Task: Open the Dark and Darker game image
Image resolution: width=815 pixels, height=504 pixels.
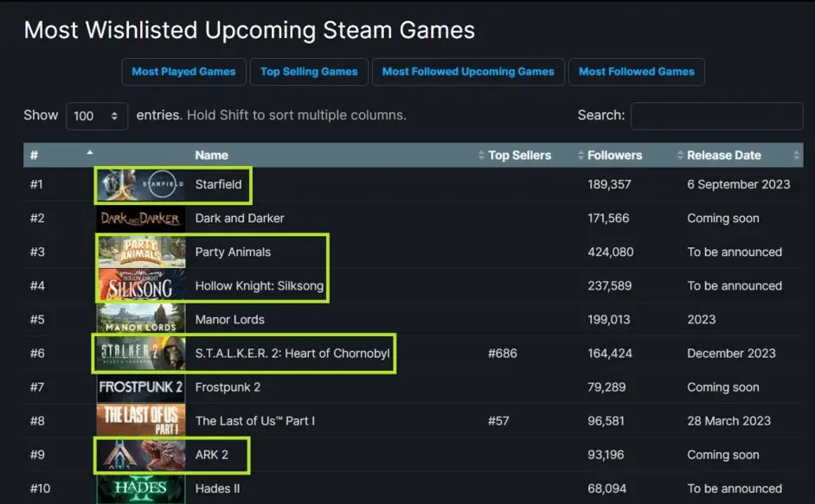Action: 141,219
